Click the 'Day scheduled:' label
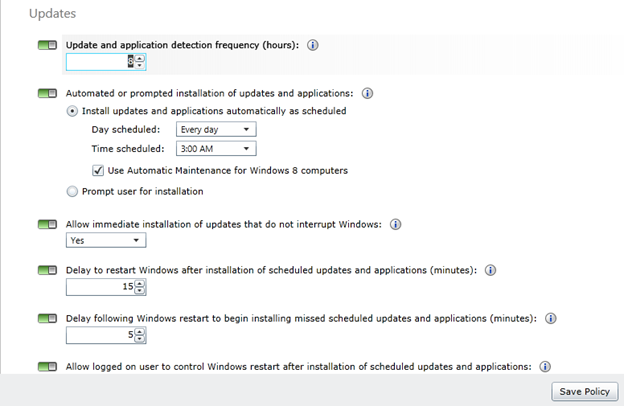The height and width of the screenshot is (406, 624). coord(126,130)
